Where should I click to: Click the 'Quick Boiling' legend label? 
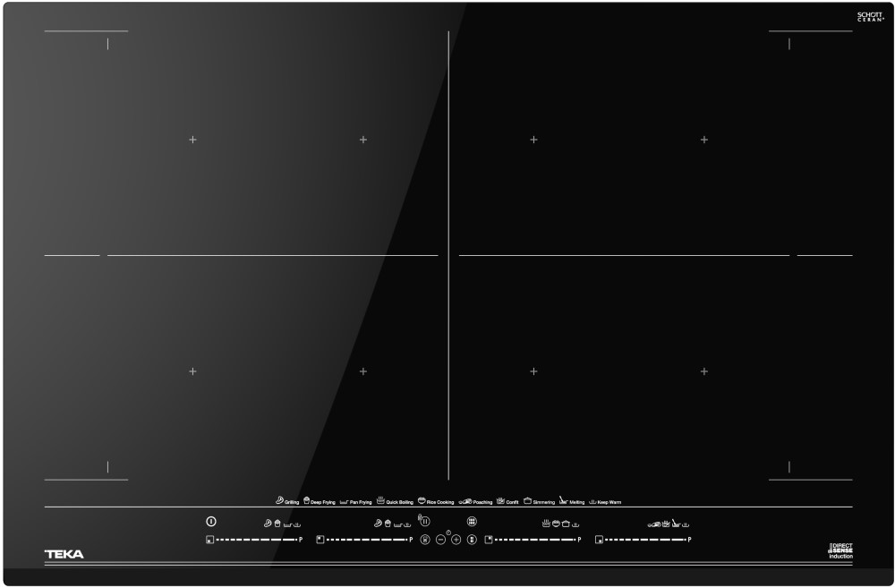click(x=399, y=502)
